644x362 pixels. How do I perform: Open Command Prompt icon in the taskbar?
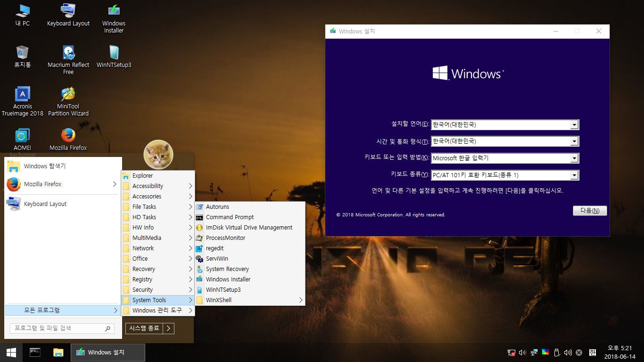[x=35, y=353]
